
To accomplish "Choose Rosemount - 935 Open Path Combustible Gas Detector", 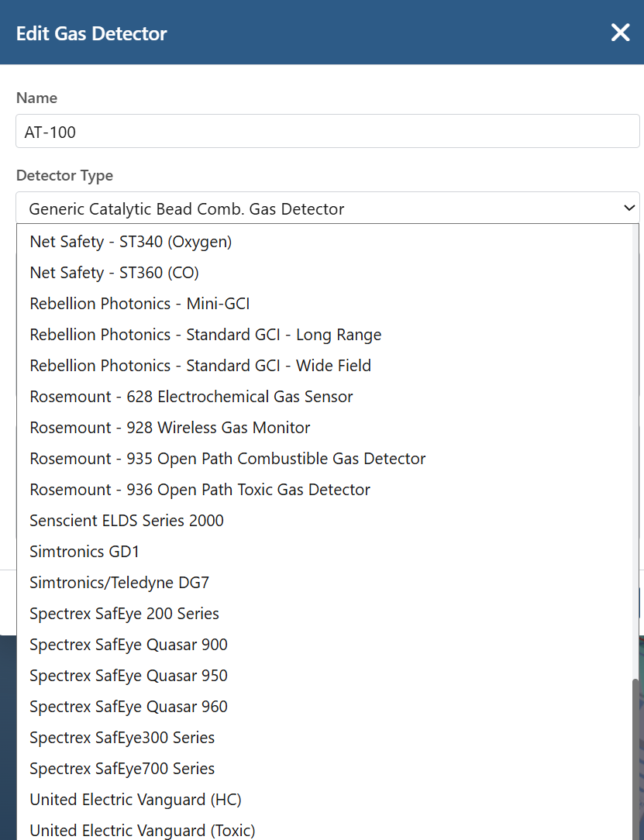I will (x=325, y=459).
